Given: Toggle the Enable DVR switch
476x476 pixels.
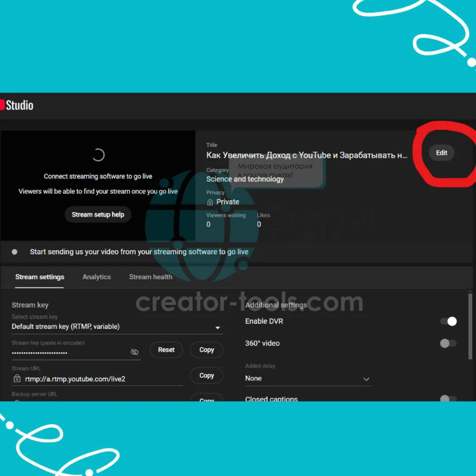Looking at the screenshot, I should (448, 321).
